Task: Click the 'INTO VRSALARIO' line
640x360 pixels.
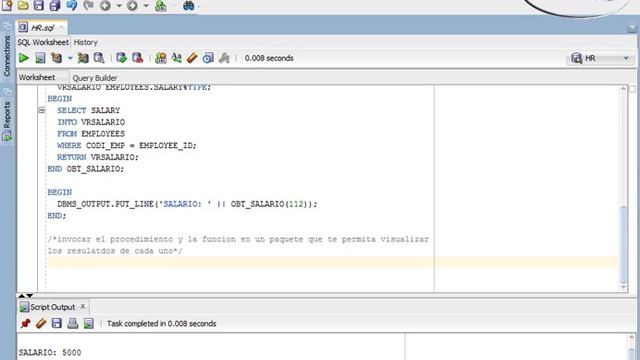Action: (91, 122)
